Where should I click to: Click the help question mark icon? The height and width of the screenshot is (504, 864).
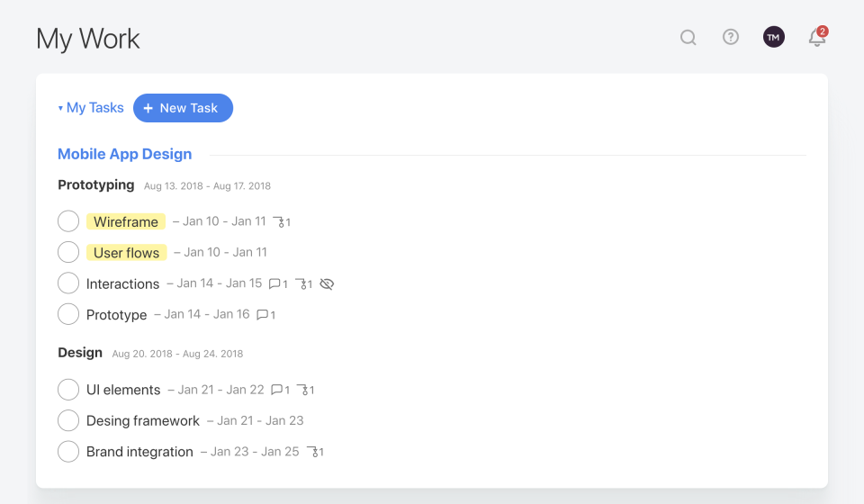pyautogui.click(x=731, y=37)
